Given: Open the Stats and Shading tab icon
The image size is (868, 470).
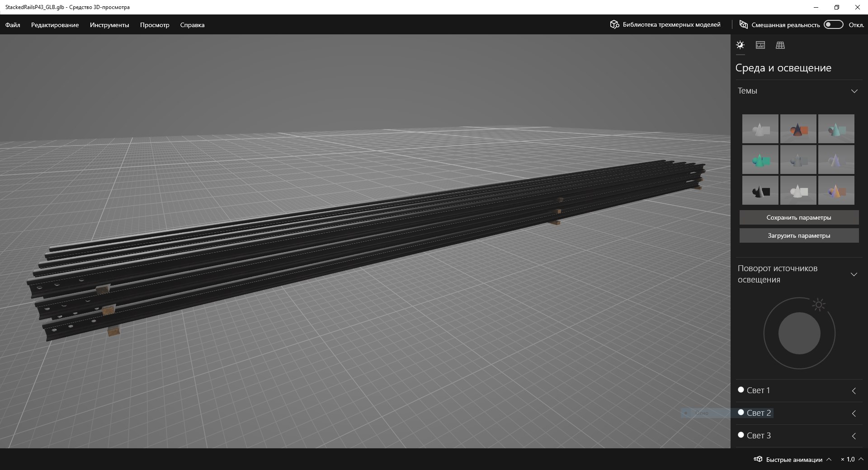Looking at the screenshot, I should 760,45.
